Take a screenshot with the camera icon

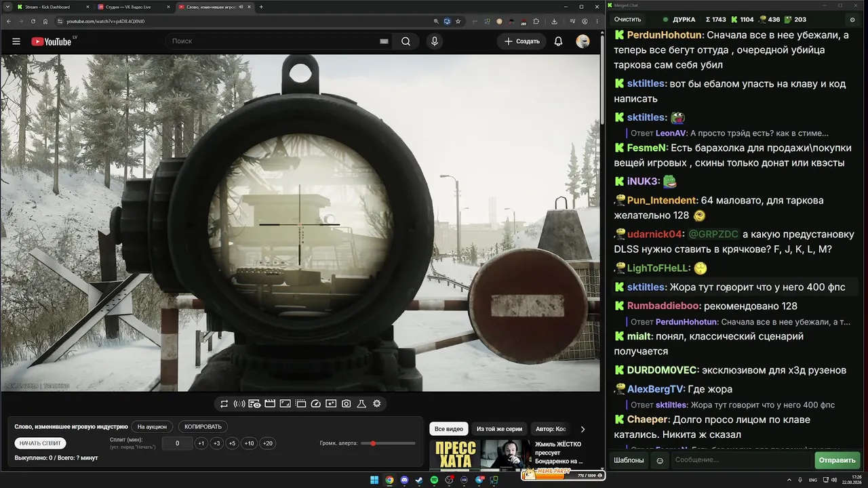point(347,404)
